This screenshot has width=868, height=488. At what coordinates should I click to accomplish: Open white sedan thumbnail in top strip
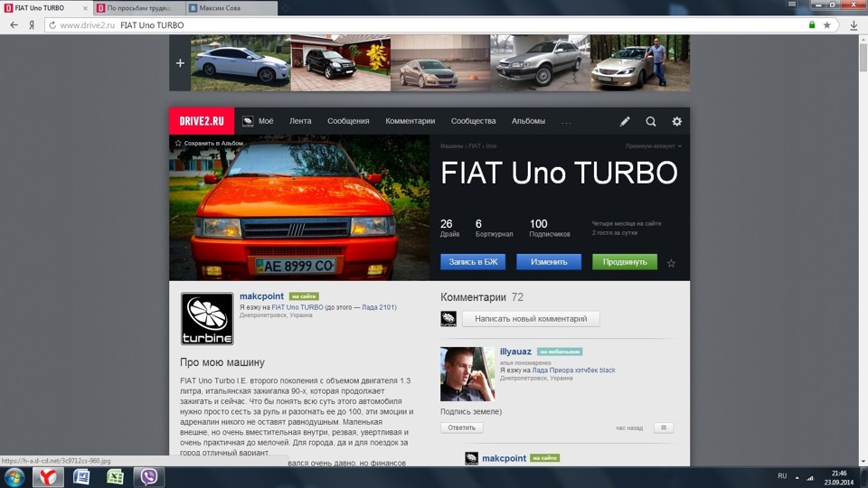(241, 63)
